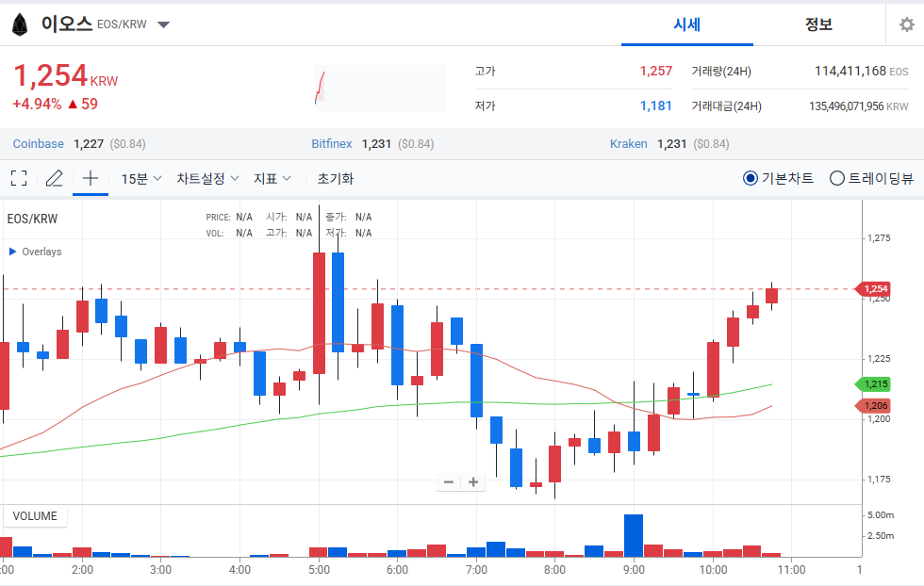The image size is (924, 586).
Task: Zoom in chart with plus button
Action: [x=473, y=482]
